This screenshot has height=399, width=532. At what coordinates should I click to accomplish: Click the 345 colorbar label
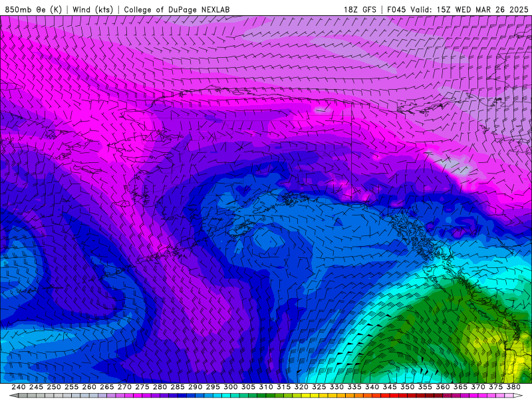coord(390,387)
